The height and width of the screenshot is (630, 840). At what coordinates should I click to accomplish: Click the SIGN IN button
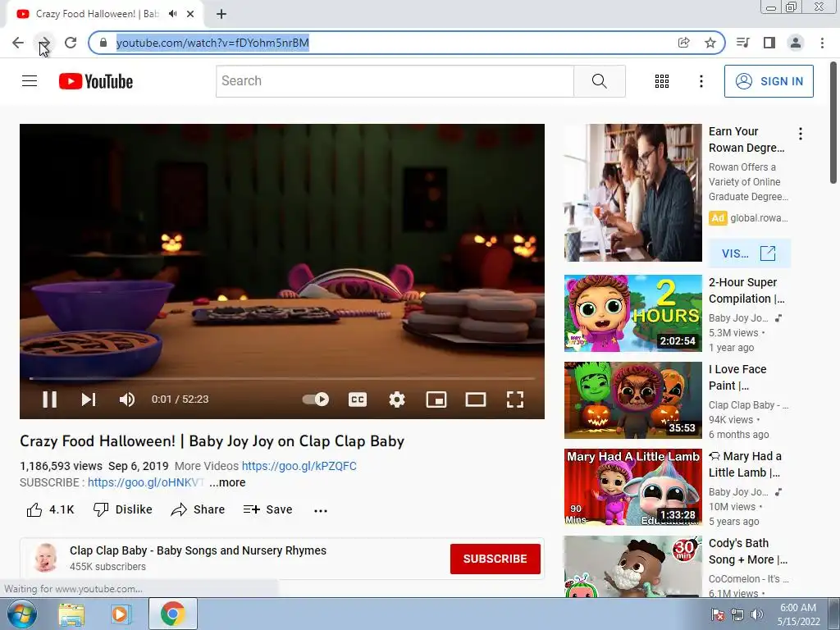point(769,81)
